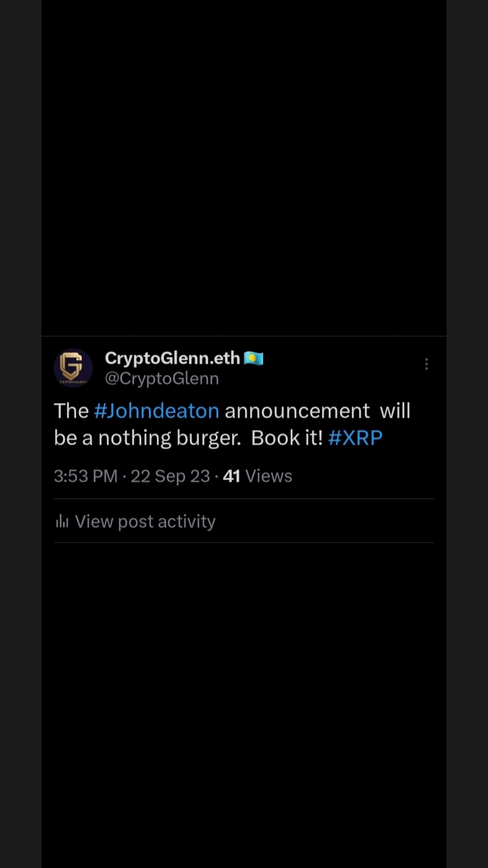Viewport: 488px width, 868px height.
Task: Click the bar chart analytics icon
Action: [x=62, y=522]
